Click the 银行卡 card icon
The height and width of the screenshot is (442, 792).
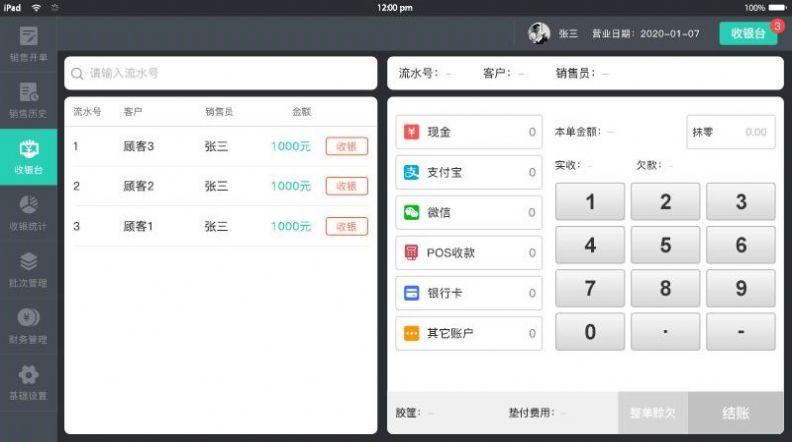click(x=411, y=293)
